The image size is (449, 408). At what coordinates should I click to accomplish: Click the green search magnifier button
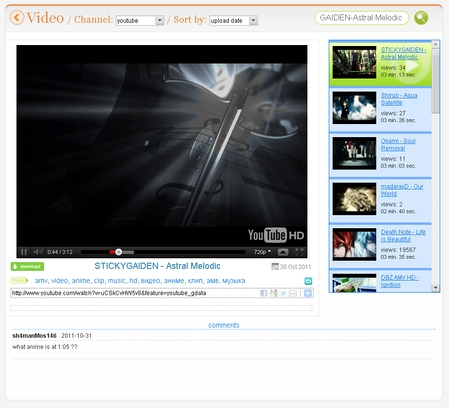point(421,18)
